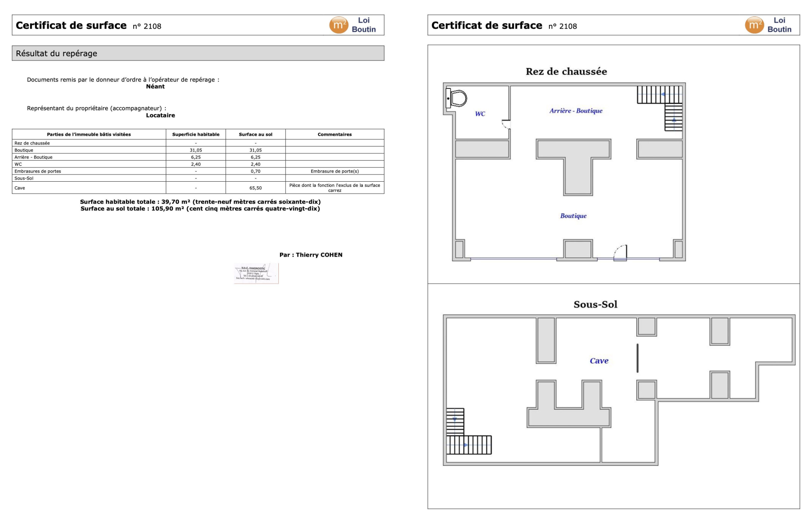Click the toilet symbol in the WC room
The width and height of the screenshot is (812, 519).
[x=457, y=98]
